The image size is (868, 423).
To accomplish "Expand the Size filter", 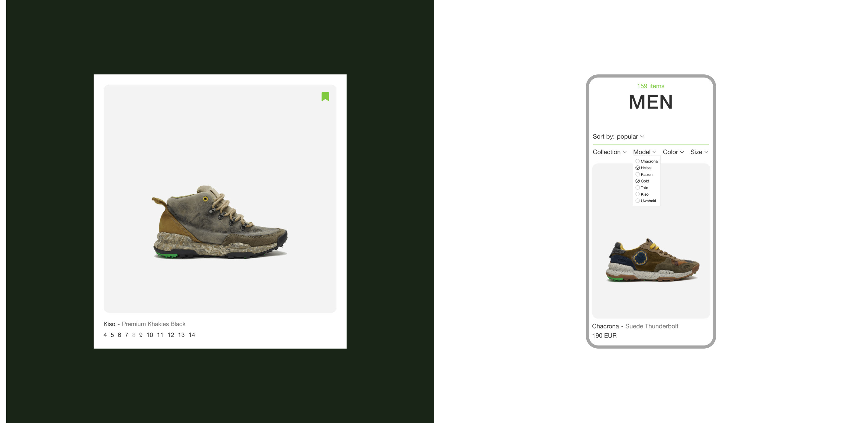I will point(699,152).
